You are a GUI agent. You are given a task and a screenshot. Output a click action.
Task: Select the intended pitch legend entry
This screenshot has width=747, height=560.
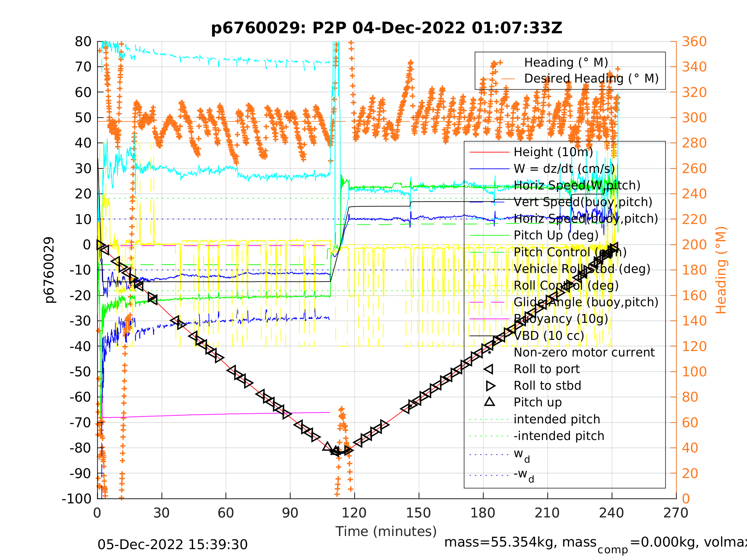556,420
